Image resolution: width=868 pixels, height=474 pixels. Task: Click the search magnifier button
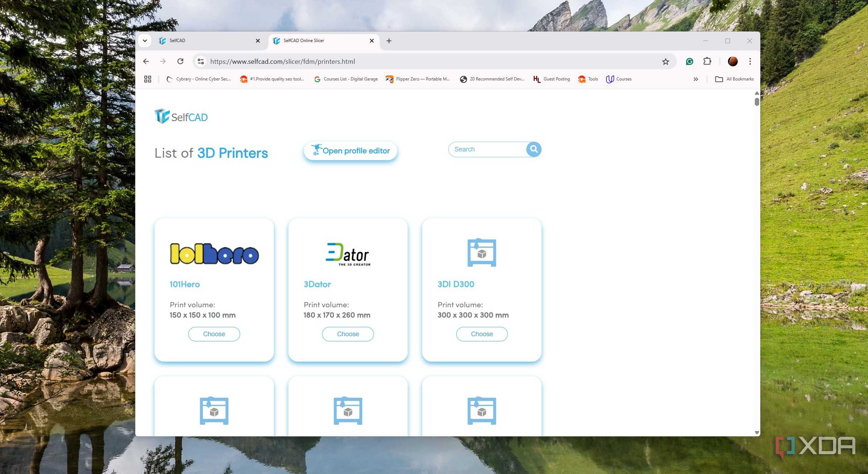click(x=534, y=149)
